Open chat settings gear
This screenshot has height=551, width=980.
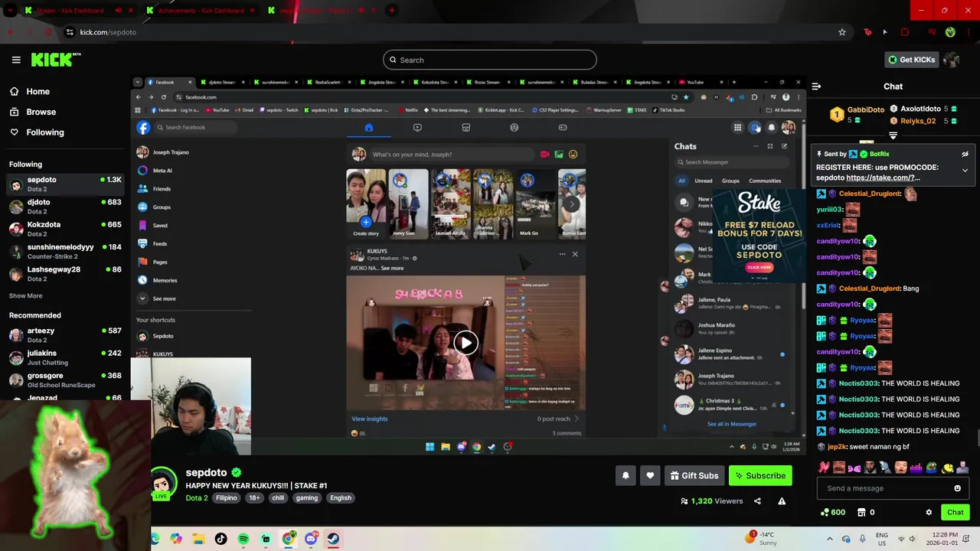click(x=929, y=512)
